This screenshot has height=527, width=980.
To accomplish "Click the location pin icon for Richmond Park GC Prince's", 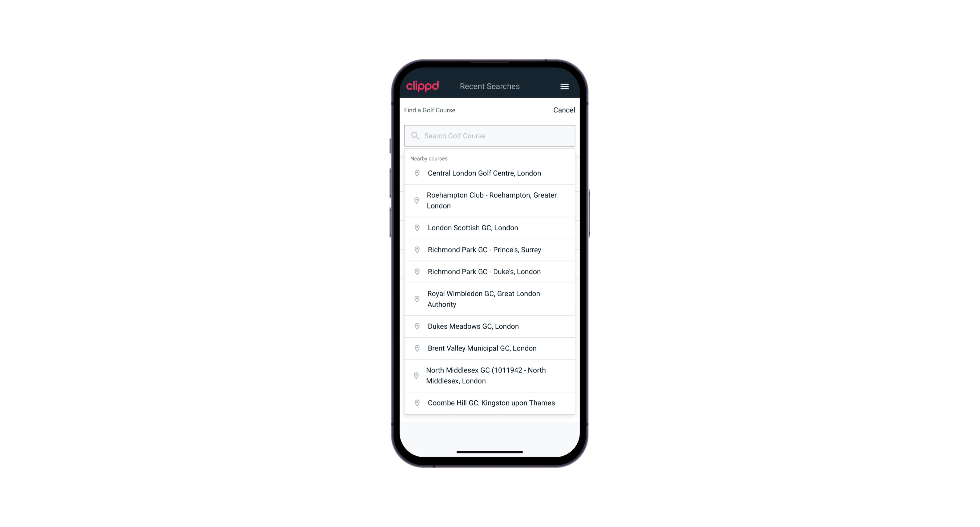I will click(416, 249).
